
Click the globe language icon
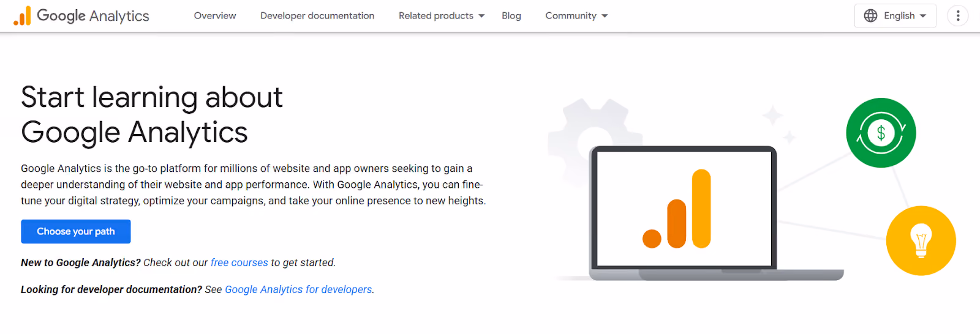pos(870,16)
